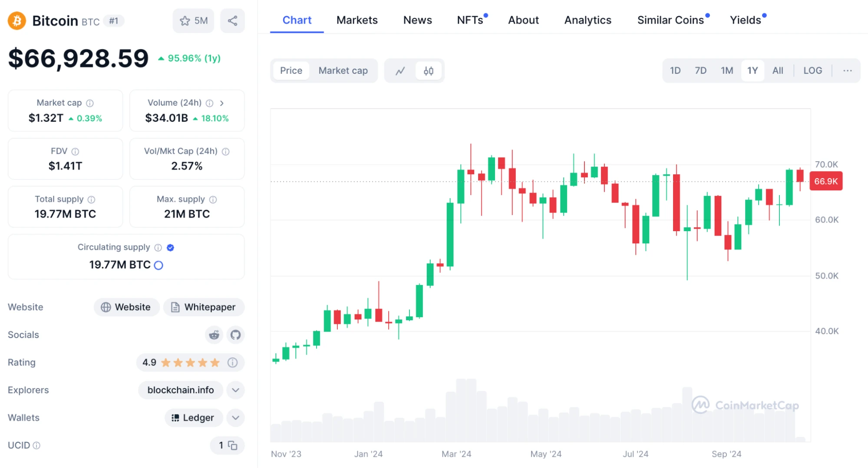View UCID info icon
Viewport: 868px width, 468px height.
pyautogui.click(x=36, y=445)
